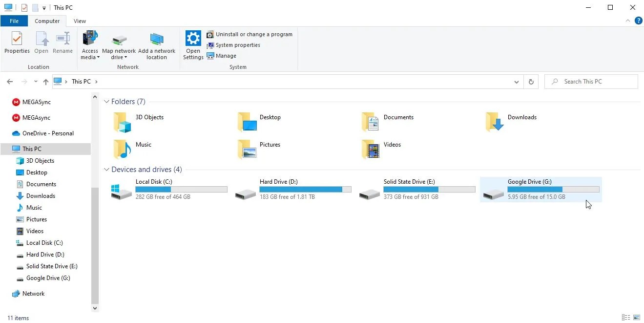
Task: Open Properties from the Location group
Action: coord(17,44)
